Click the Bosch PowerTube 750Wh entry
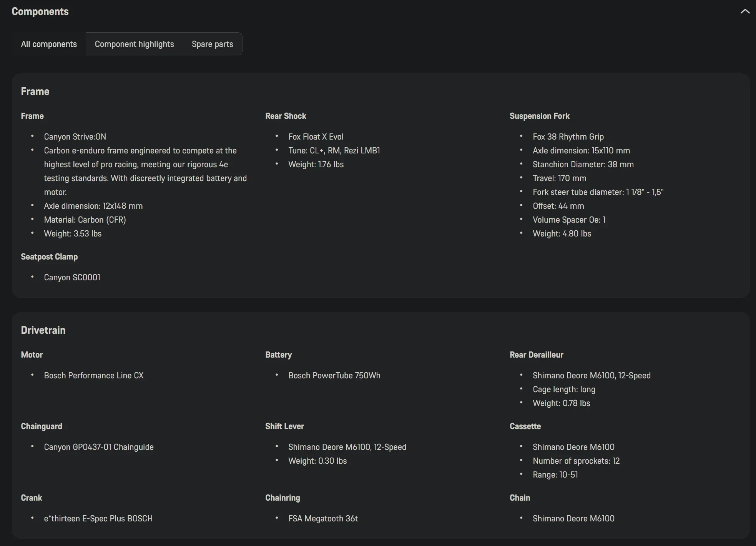This screenshot has width=756, height=546. point(334,376)
